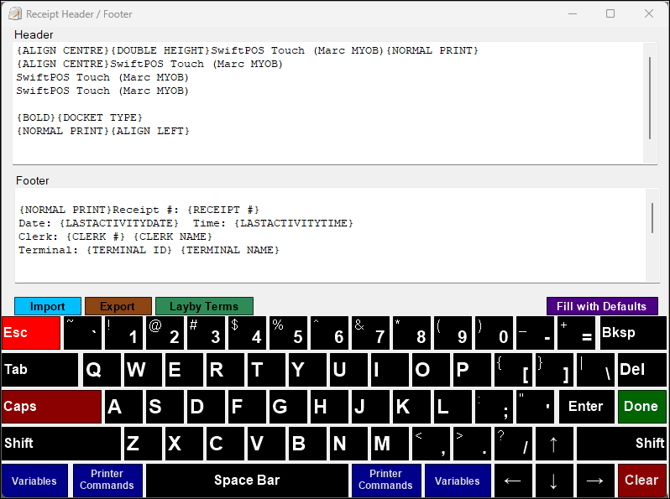Tap the 0 / close parenthesis key

494,333
